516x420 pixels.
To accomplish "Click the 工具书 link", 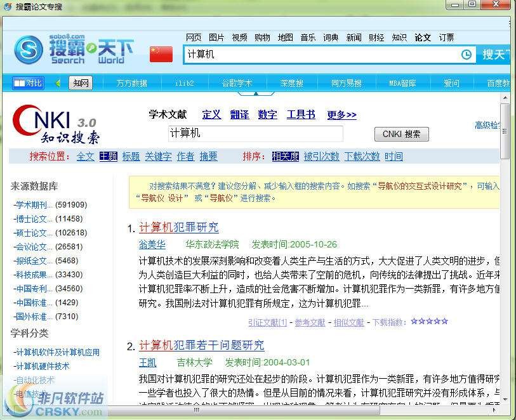I will coord(301,114).
